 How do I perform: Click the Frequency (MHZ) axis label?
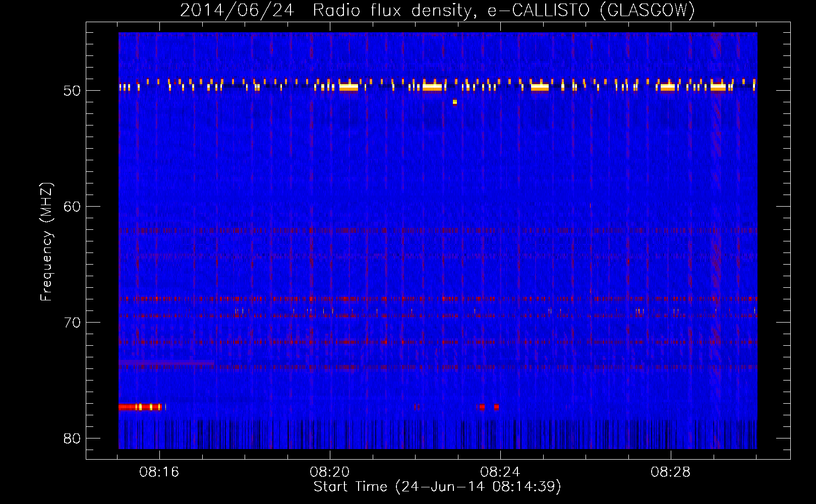pos(46,242)
